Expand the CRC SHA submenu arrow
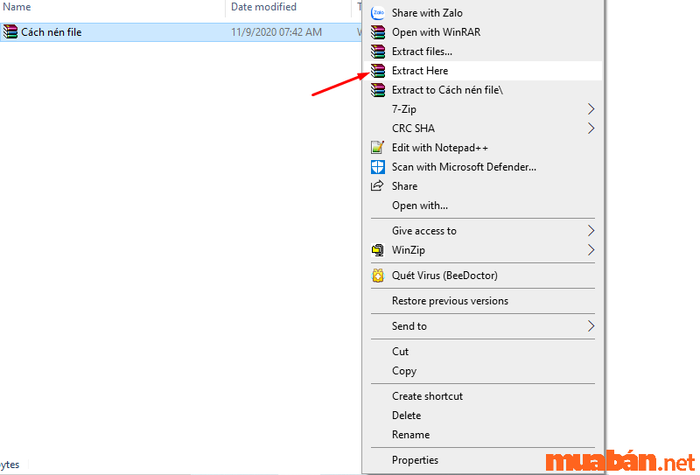The image size is (700, 475). pyautogui.click(x=591, y=129)
